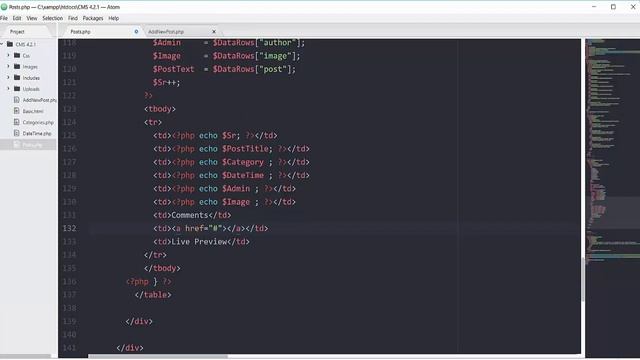Click the horizontal editor scrollbar thumb
Screen dimensions: 640x360
click(x=158, y=357)
